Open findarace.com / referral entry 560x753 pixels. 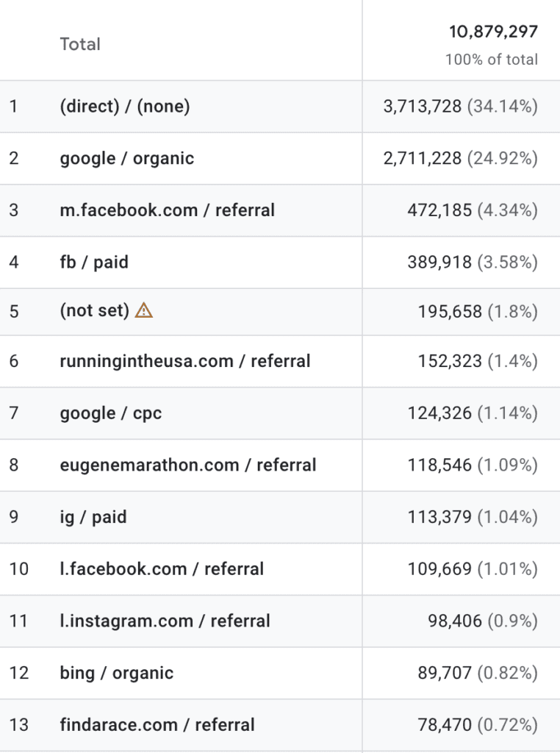(157, 725)
